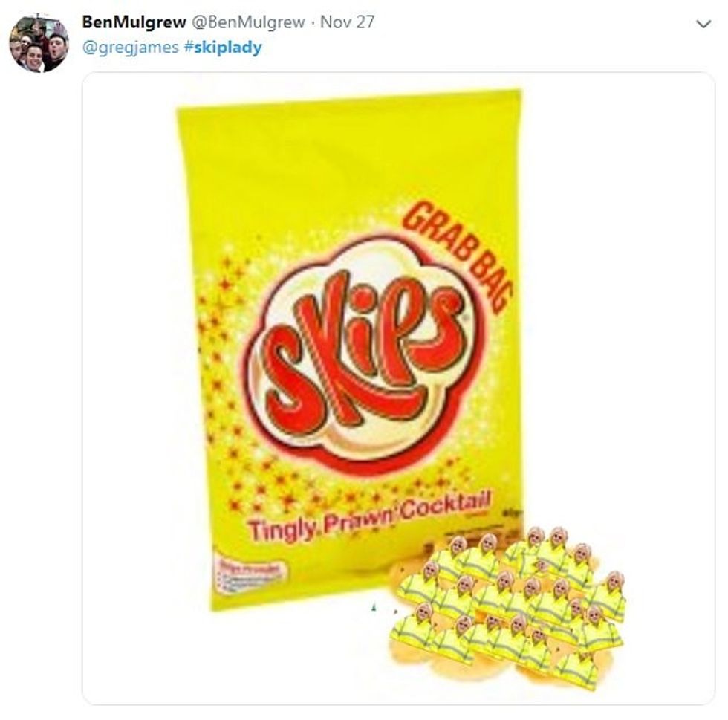
Task: Open the @gregjames mention
Action: [131, 48]
